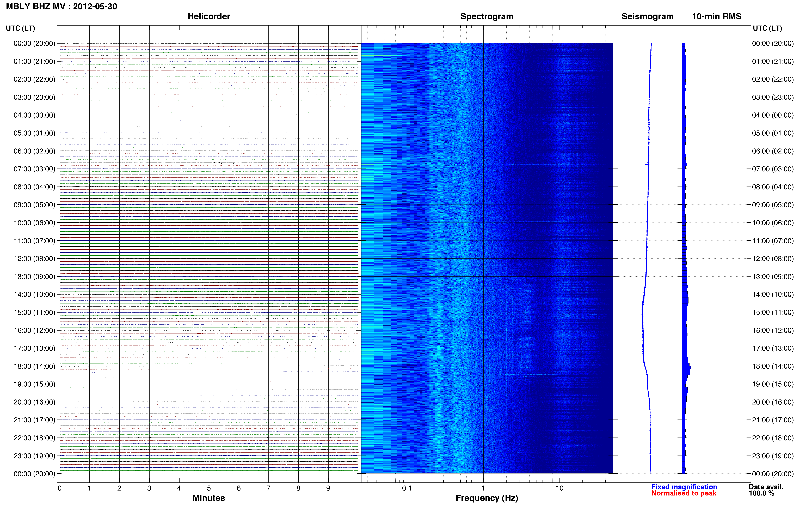
Task: Select '14:00 (10:00)' on the right time axis
Action: coord(773,294)
